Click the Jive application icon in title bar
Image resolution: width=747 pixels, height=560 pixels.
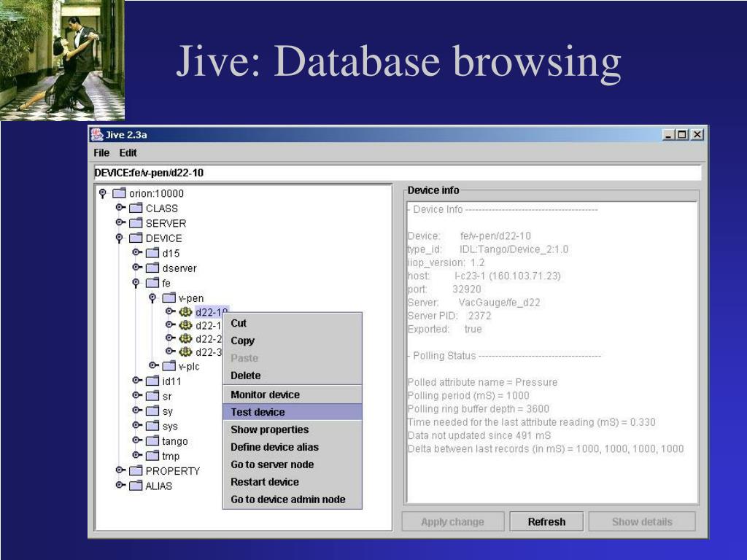pos(97,135)
